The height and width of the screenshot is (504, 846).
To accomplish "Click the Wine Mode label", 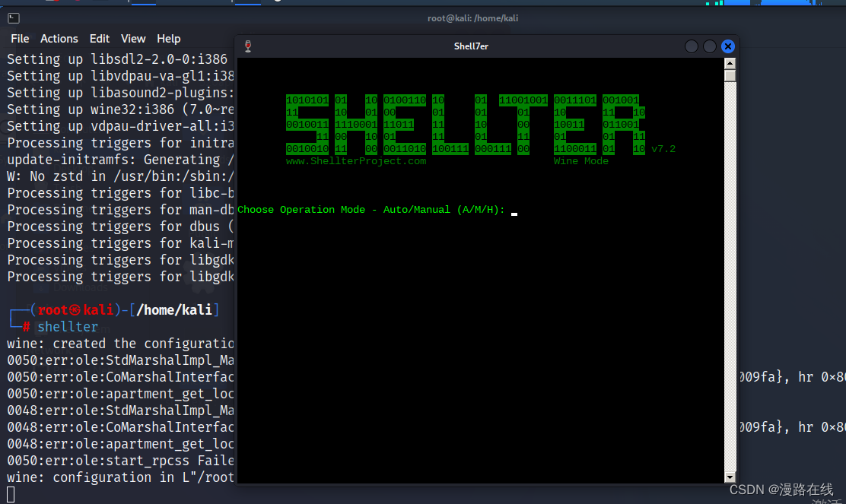I will click(x=580, y=161).
